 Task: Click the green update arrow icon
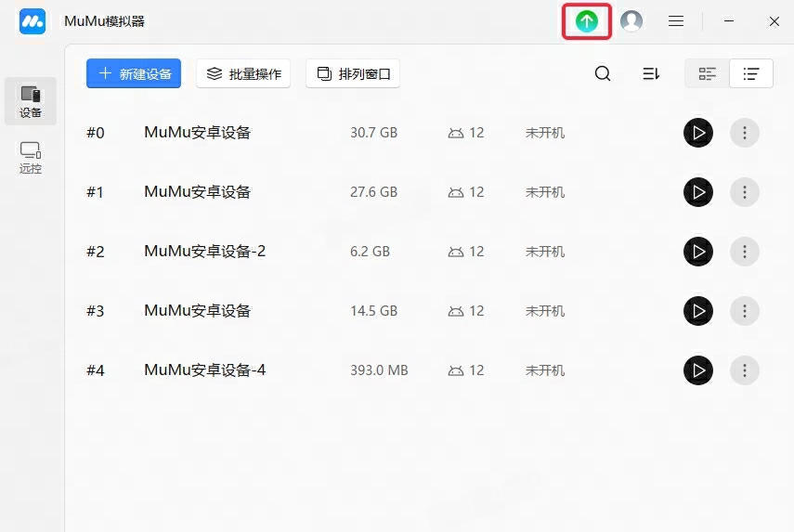(587, 21)
